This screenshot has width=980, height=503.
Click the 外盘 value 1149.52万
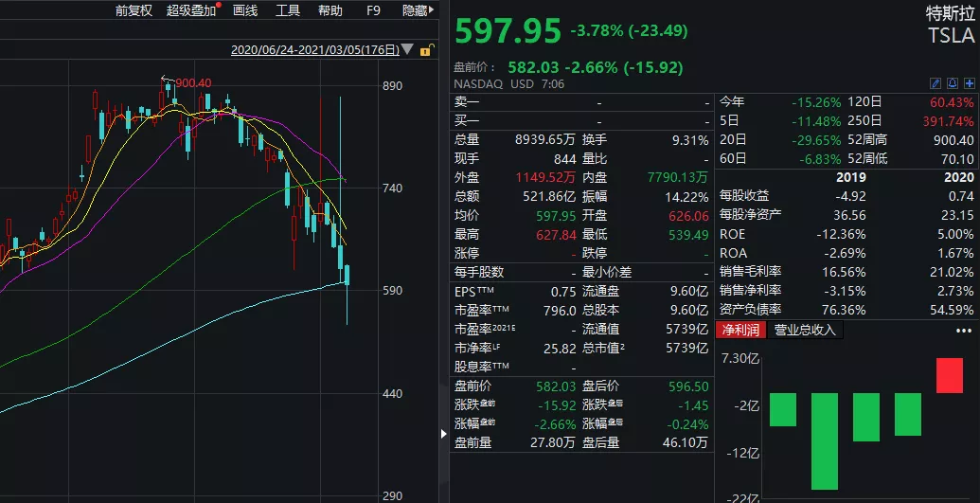click(545, 178)
